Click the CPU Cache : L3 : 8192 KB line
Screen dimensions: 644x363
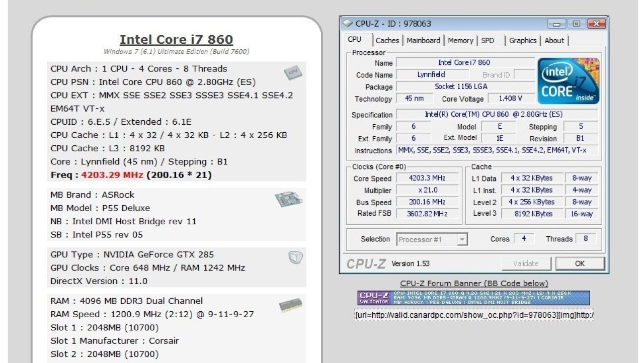[108, 148]
